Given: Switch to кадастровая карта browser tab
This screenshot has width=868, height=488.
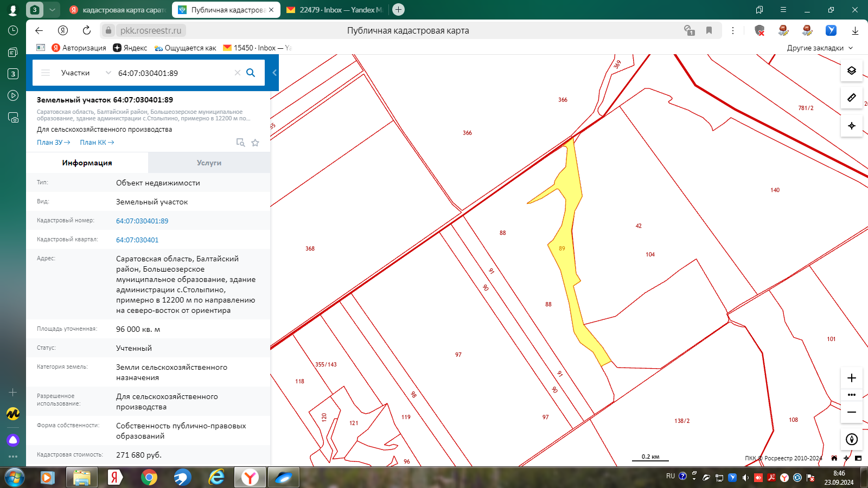Looking at the screenshot, I should click(118, 10).
